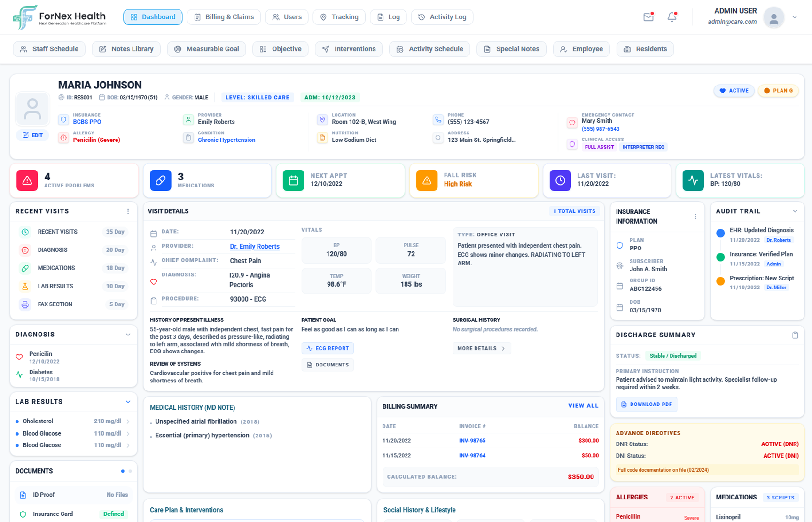Open the Fax Section icon in Recent Visits

pyautogui.click(x=24, y=304)
